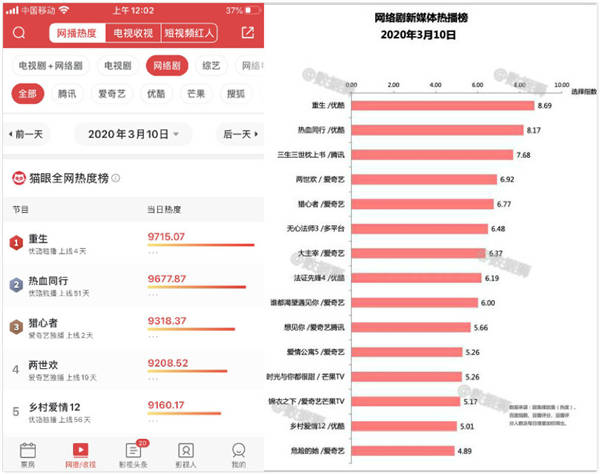This screenshot has width=600, height=474.
Task: Tap the search magnifier icon
Action: click(19, 33)
